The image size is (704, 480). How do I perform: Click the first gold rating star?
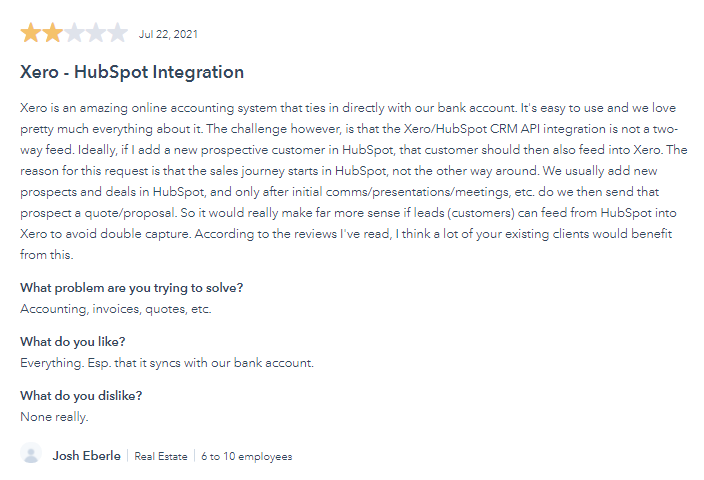(x=31, y=33)
